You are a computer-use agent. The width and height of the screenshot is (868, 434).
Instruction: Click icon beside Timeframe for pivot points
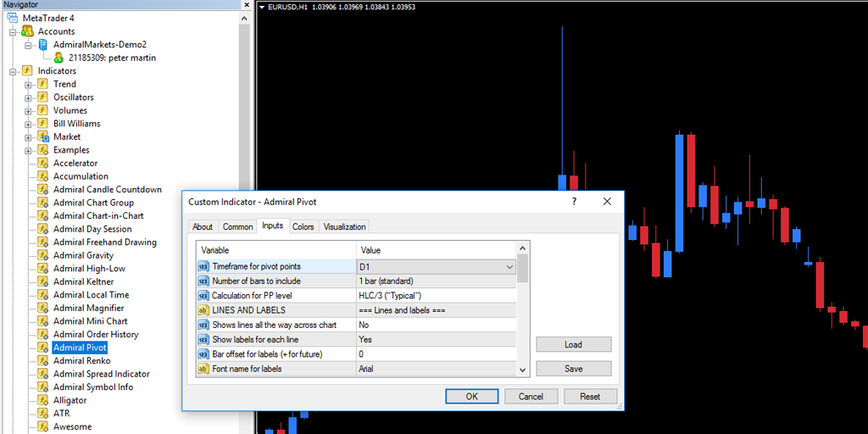tap(203, 267)
